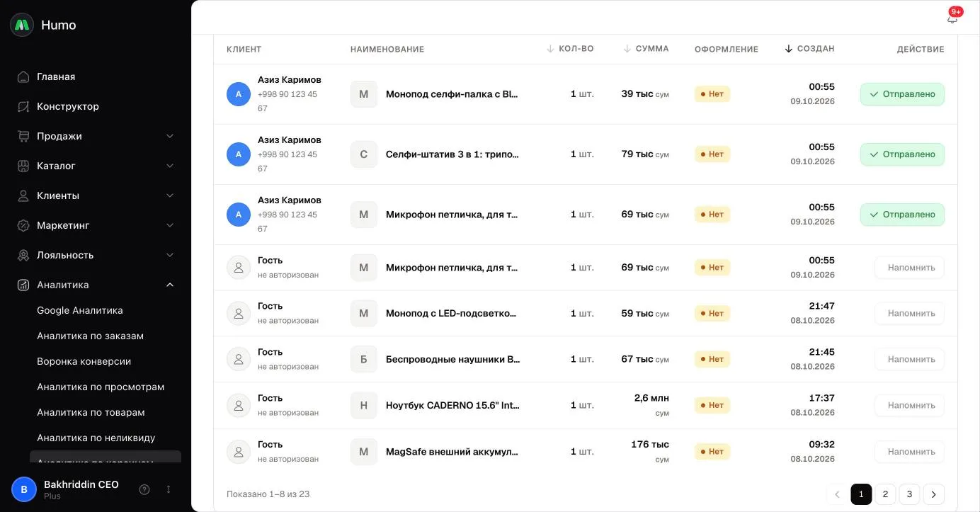Click the Аналитика chart icon
Viewport: 980px width, 512px height.
click(23, 285)
